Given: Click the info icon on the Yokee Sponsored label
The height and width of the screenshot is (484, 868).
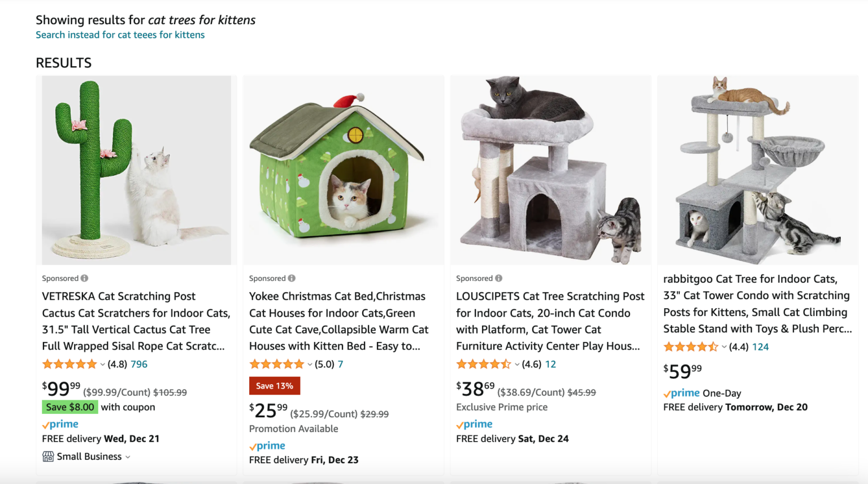Looking at the screenshot, I should coord(292,278).
